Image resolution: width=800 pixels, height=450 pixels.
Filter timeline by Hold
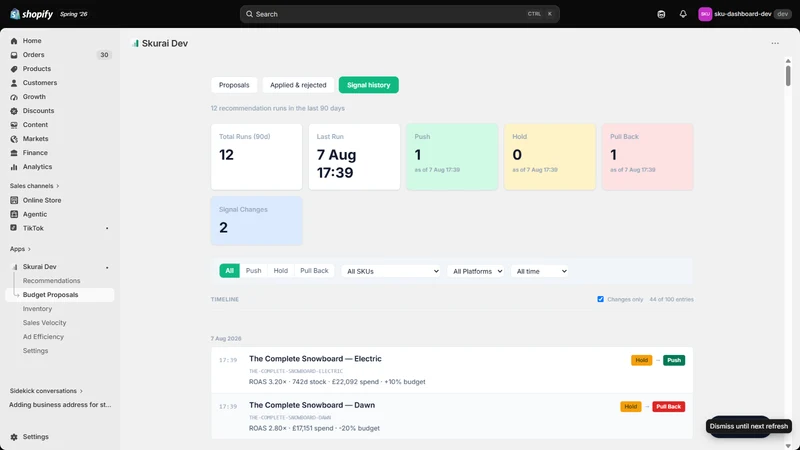click(281, 271)
